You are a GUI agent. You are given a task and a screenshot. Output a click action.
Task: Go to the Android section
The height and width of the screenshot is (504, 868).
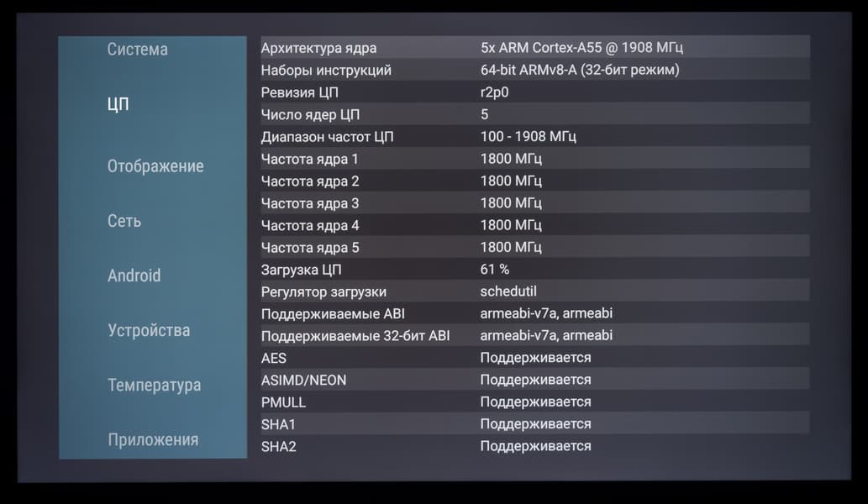(x=134, y=276)
